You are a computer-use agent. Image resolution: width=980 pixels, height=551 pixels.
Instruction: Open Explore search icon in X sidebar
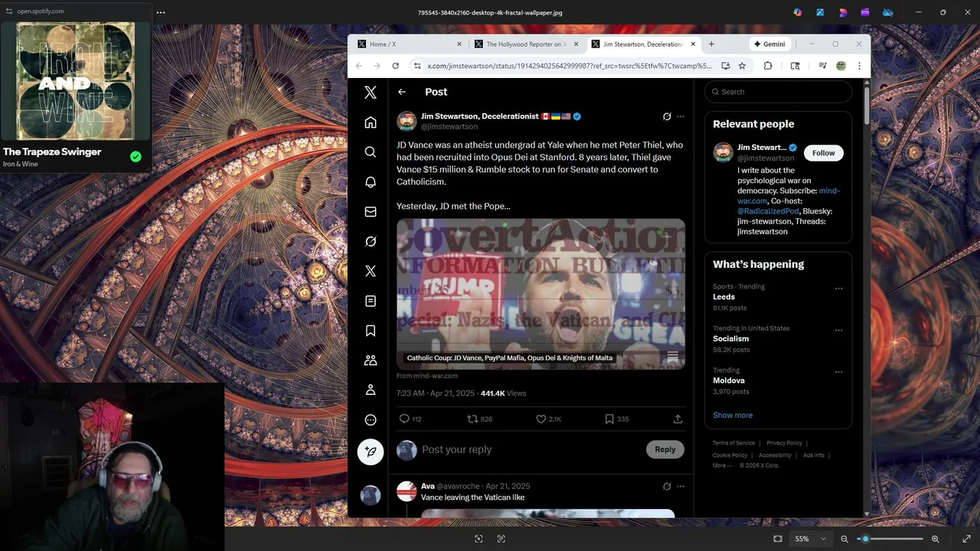click(x=371, y=152)
